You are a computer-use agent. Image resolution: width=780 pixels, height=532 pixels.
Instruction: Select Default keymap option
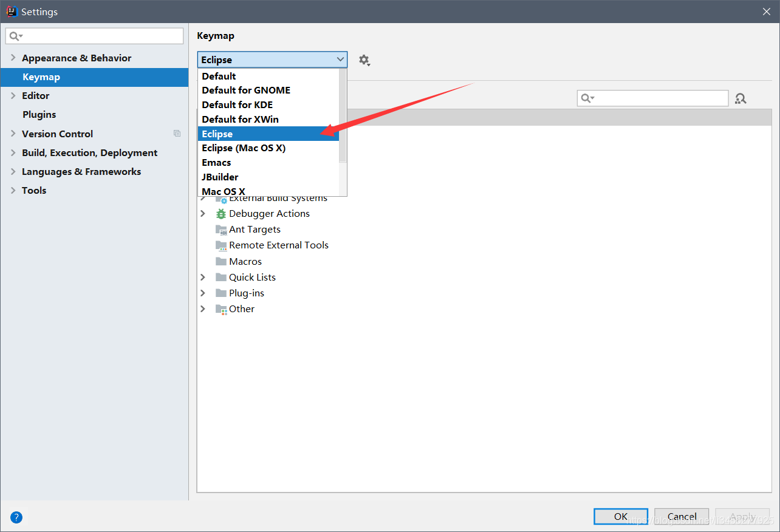click(269, 76)
